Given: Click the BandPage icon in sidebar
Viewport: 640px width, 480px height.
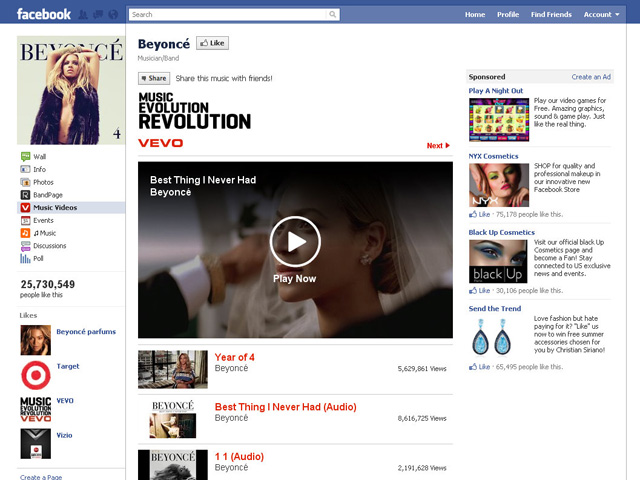Looking at the screenshot, I should (x=25, y=195).
